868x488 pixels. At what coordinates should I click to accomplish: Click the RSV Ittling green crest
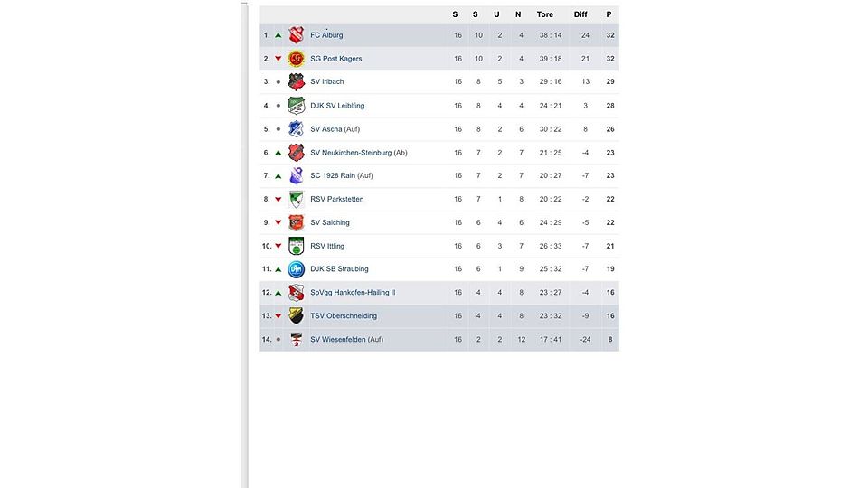[297, 246]
